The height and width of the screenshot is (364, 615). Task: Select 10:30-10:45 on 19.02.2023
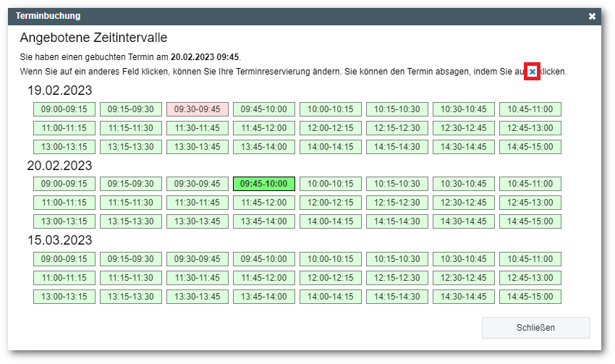click(x=464, y=109)
